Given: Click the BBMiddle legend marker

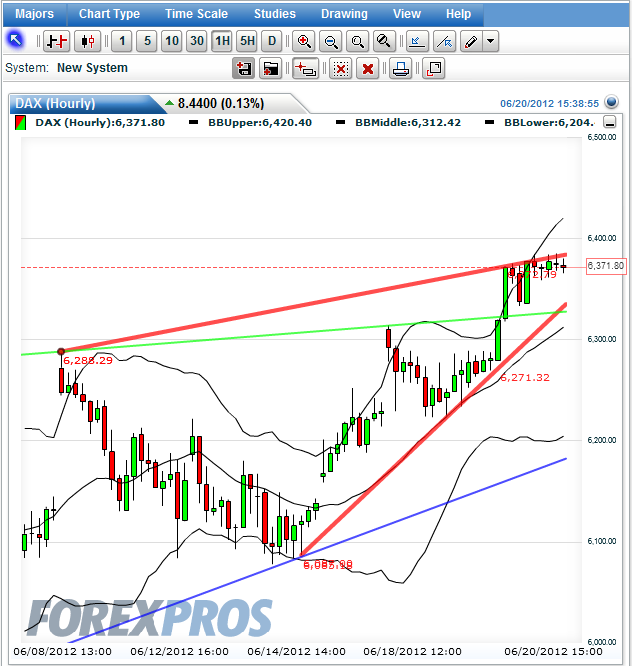Looking at the screenshot, I should (340, 123).
